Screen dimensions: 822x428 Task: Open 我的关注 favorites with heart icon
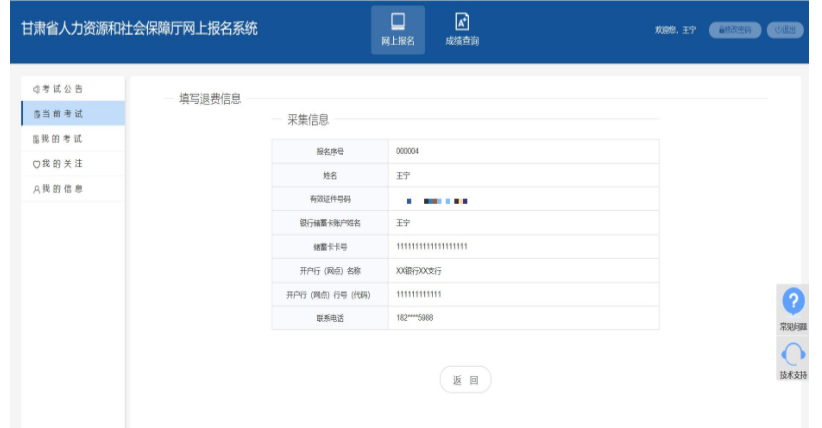click(x=59, y=164)
